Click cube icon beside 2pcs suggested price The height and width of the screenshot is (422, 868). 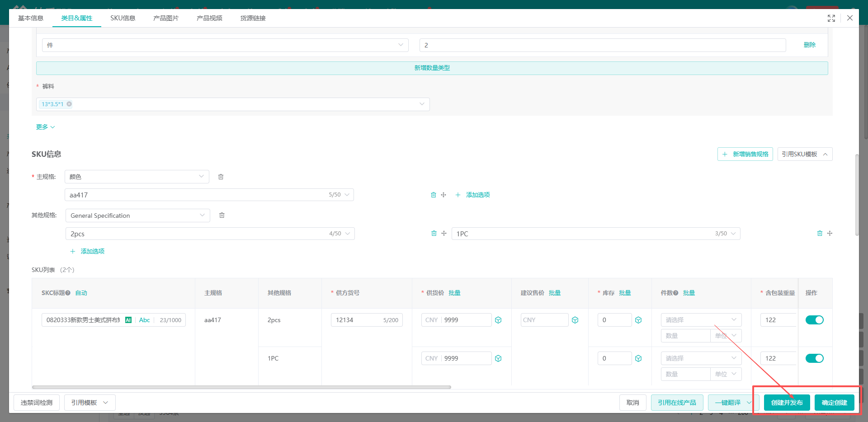click(575, 320)
